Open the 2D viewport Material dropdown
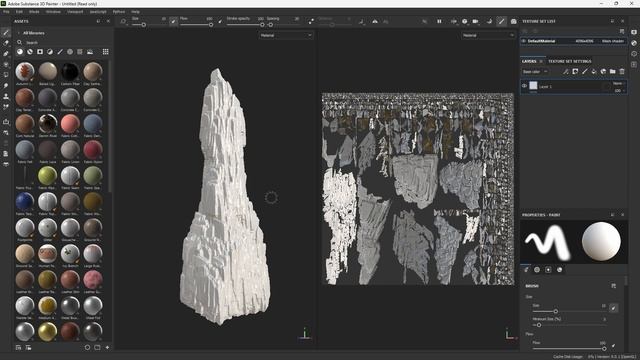This screenshot has height=360, width=640. coord(488,36)
